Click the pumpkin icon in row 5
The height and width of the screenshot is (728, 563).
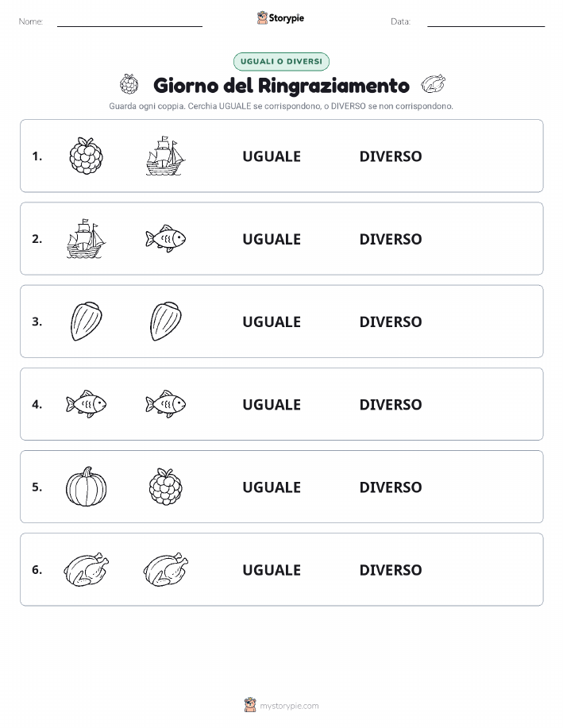pos(86,487)
